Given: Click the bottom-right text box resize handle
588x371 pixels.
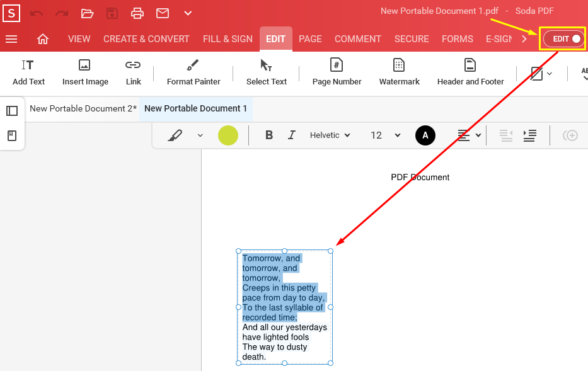Looking at the screenshot, I should pyautogui.click(x=330, y=363).
